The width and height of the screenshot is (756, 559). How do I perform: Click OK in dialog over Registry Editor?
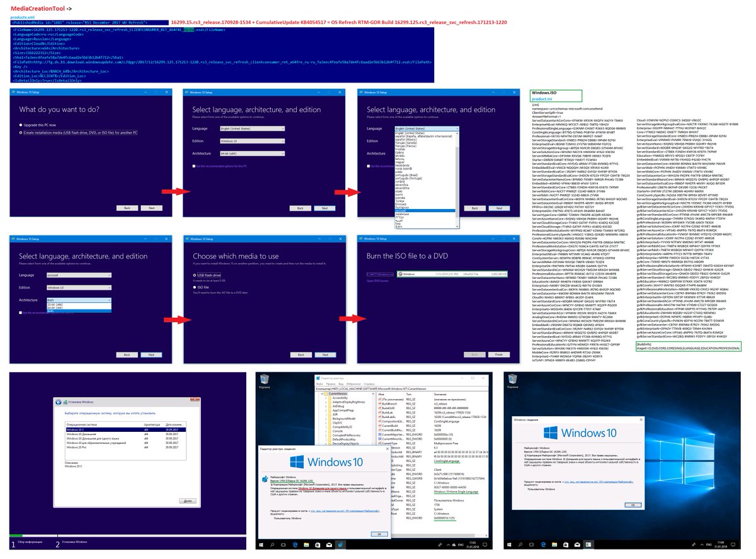point(379,534)
